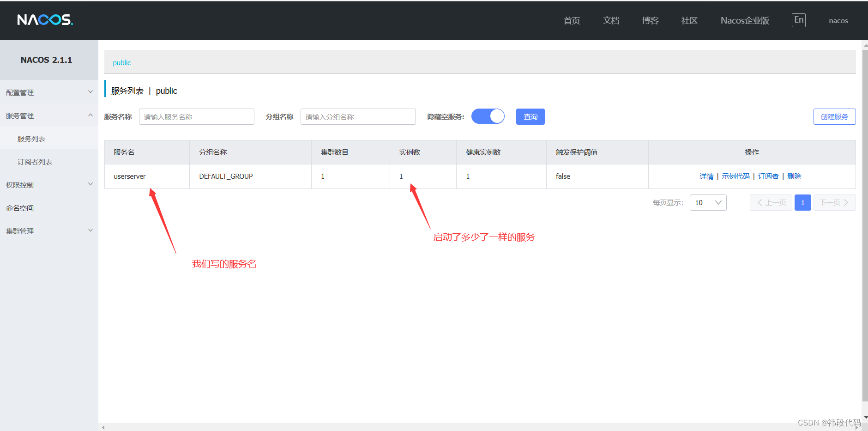Select the public namespace tab

coord(122,62)
